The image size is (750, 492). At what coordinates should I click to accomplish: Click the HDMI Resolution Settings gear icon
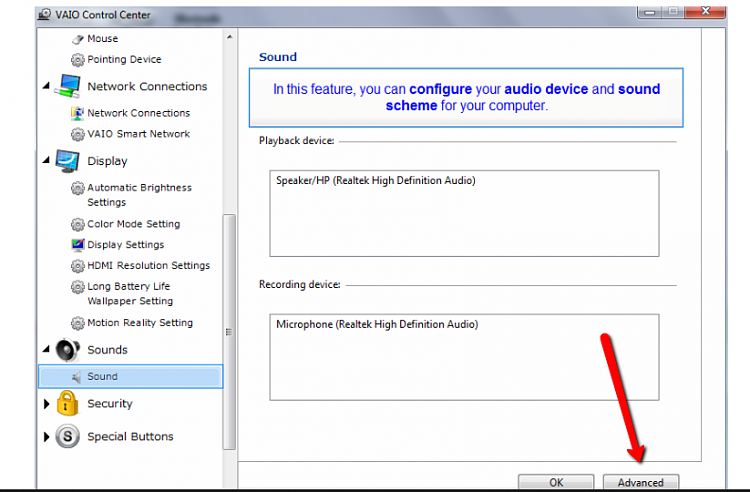(x=77, y=265)
